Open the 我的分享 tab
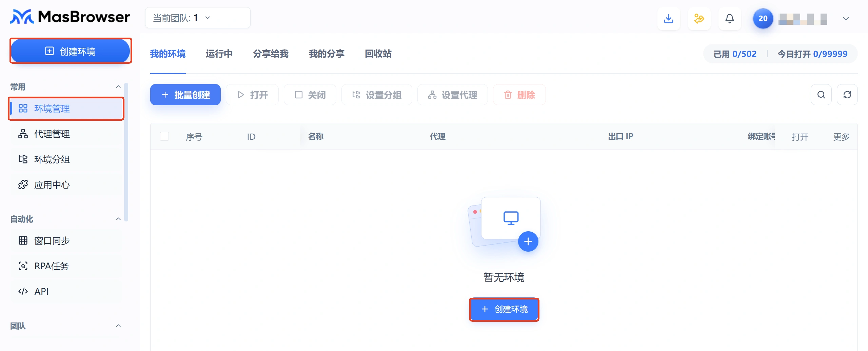Viewport: 868px width, 351px height. coord(327,54)
